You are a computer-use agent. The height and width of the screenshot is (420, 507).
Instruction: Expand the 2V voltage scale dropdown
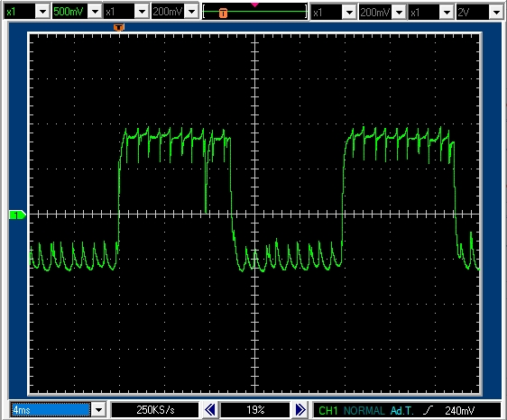point(496,13)
